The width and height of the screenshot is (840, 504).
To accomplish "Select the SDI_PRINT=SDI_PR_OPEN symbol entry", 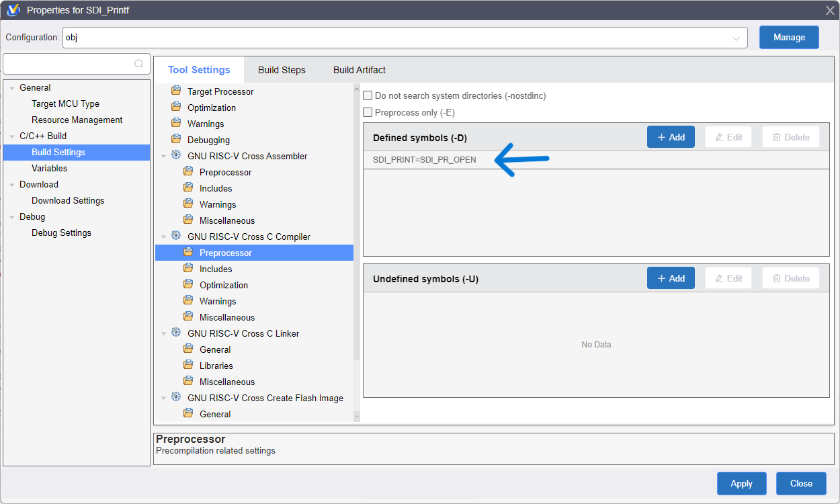I will pyautogui.click(x=424, y=160).
